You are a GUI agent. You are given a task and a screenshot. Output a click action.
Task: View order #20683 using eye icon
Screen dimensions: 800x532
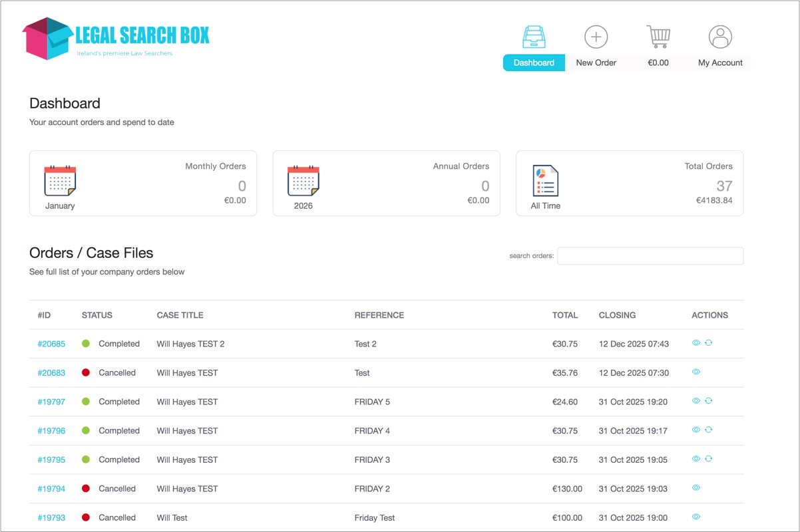pos(696,372)
